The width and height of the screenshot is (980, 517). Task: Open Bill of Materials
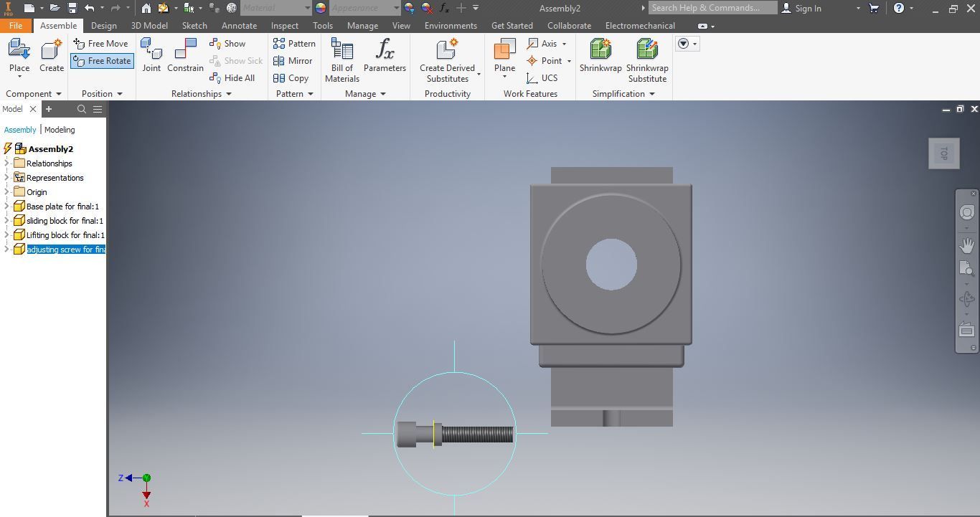pyautogui.click(x=342, y=60)
